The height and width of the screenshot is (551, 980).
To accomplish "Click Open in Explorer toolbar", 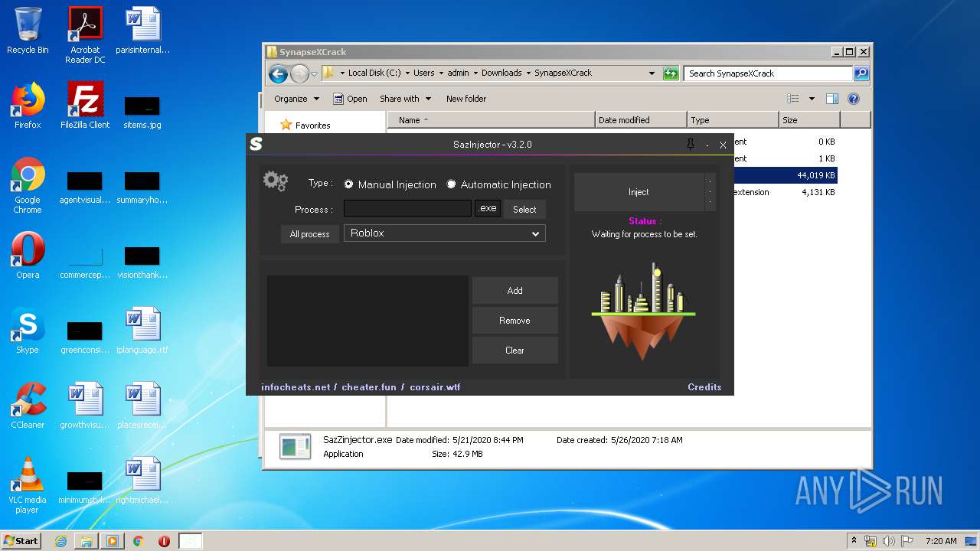I will click(x=350, y=99).
